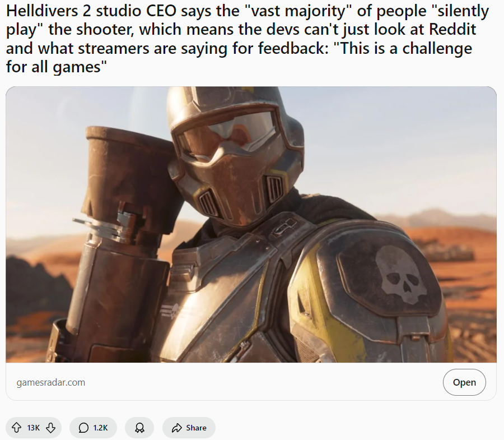Open the Helldiver soldier preview image
The image size is (504, 440).
[x=251, y=225]
